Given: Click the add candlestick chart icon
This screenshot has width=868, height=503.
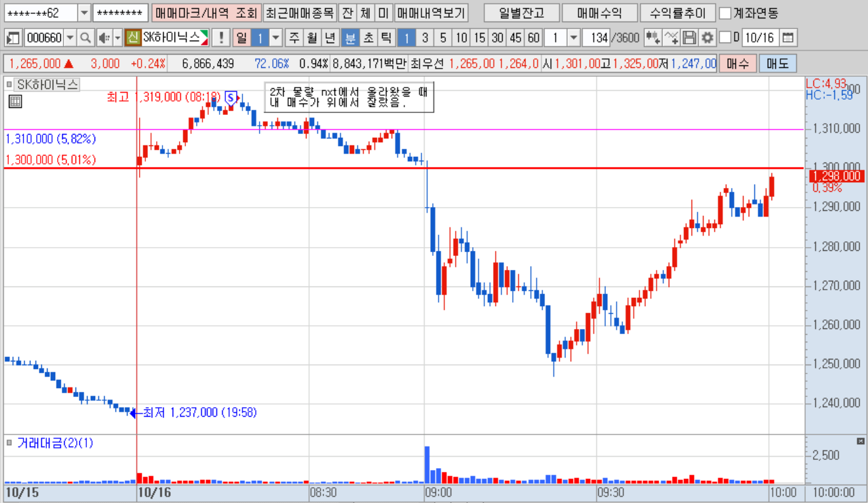Looking at the screenshot, I should tap(653, 38).
